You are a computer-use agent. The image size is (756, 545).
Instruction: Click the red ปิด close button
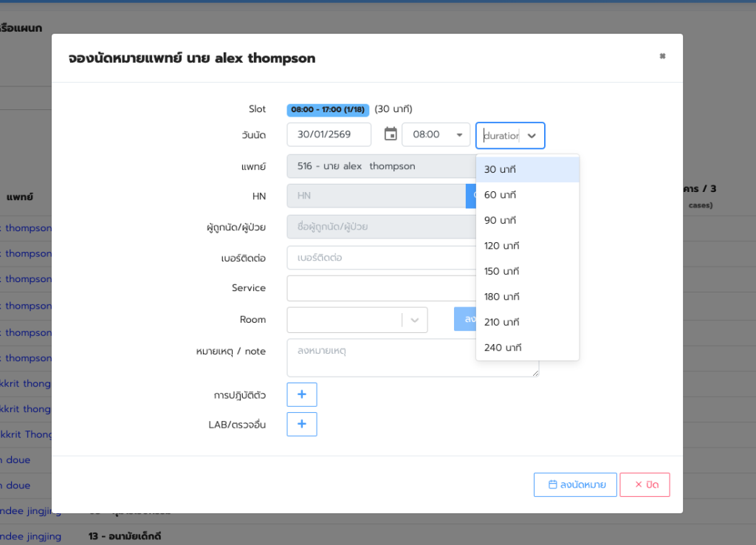[x=645, y=485]
